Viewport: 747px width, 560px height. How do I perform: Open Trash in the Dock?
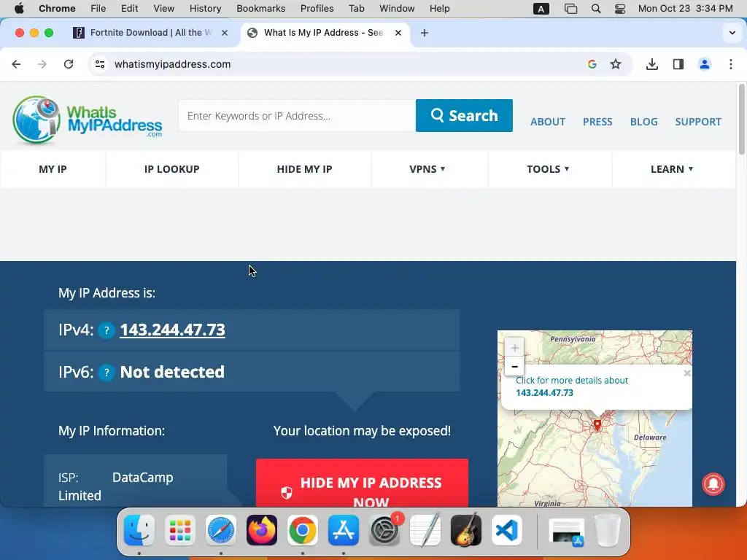point(608,531)
